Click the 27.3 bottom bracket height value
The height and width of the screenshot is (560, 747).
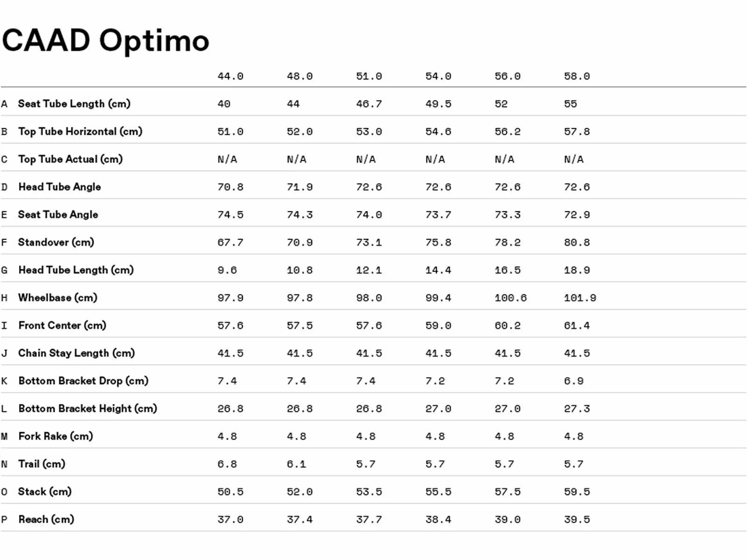point(577,409)
